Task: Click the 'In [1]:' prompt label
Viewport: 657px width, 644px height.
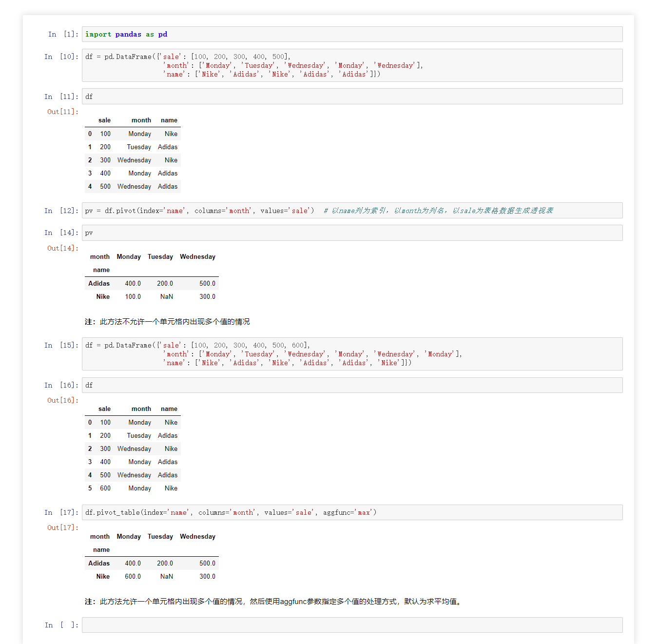Action: tap(63, 34)
